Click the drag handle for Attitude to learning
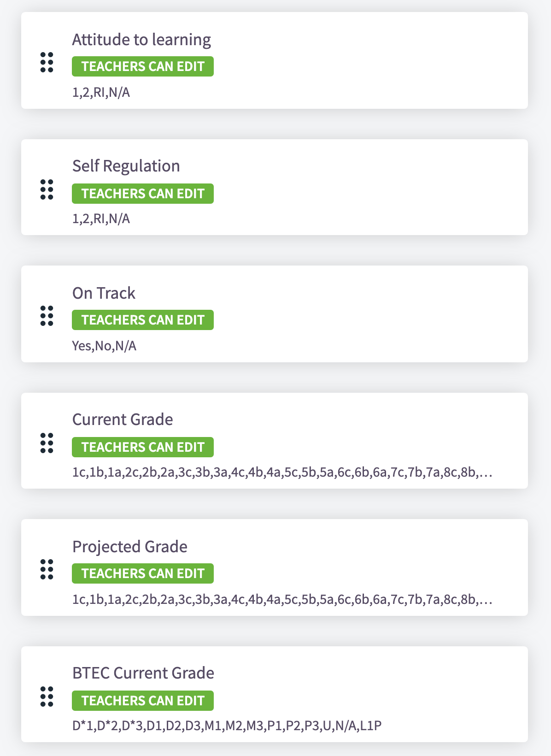Screen dimensions: 551x756 tap(47, 62)
